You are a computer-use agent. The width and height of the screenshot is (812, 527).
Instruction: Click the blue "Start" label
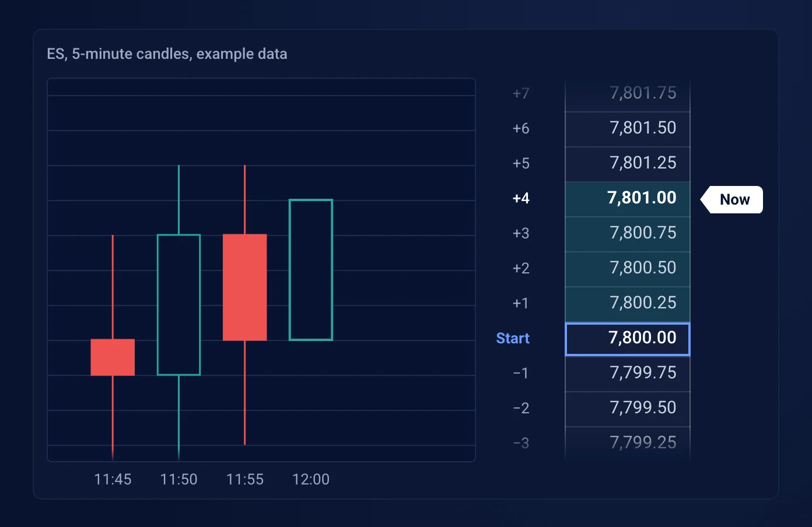[513, 338]
